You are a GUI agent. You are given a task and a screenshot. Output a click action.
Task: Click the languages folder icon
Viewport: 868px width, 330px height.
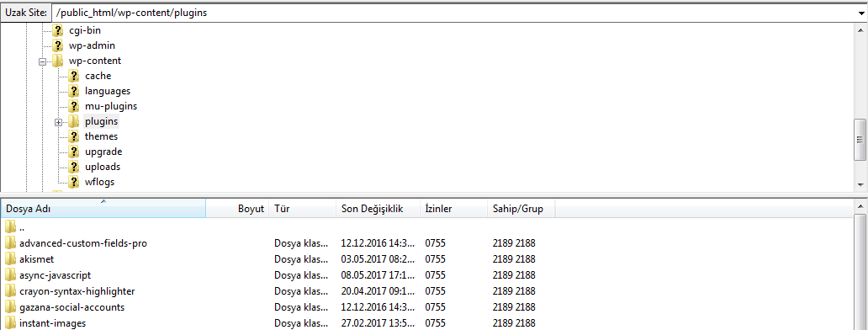click(74, 91)
